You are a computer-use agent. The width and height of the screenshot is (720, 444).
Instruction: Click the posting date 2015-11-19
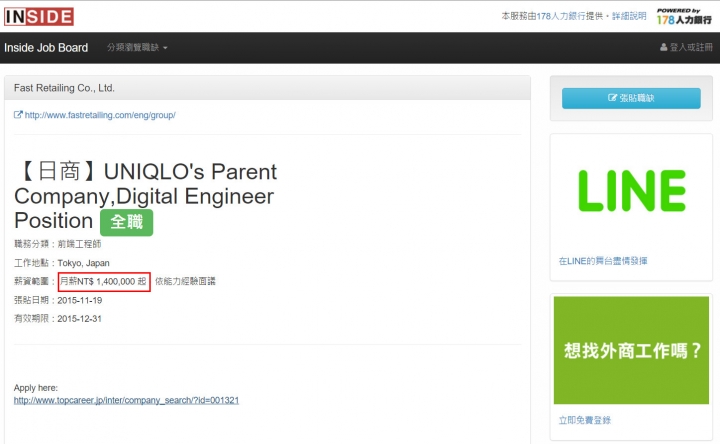(80, 300)
